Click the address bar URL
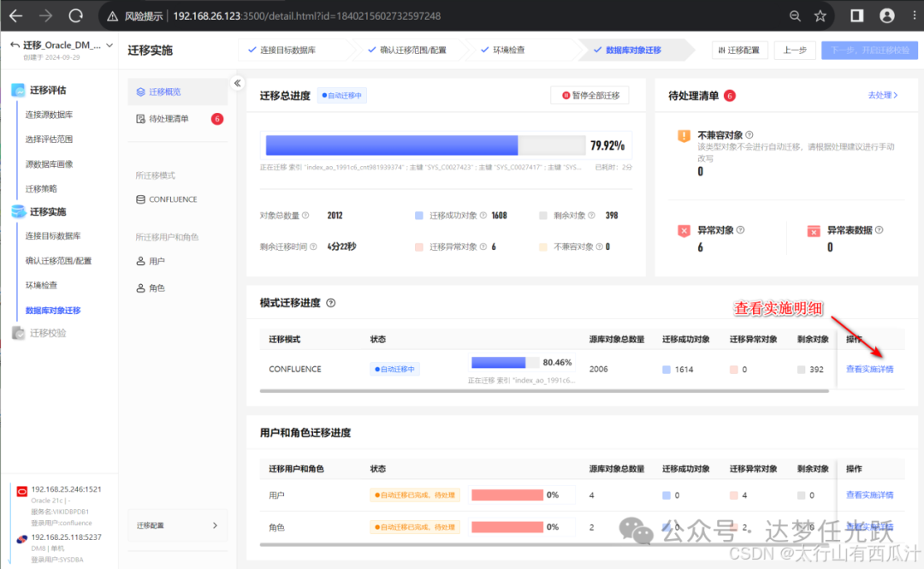The image size is (924, 569). (x=306, y=16)
